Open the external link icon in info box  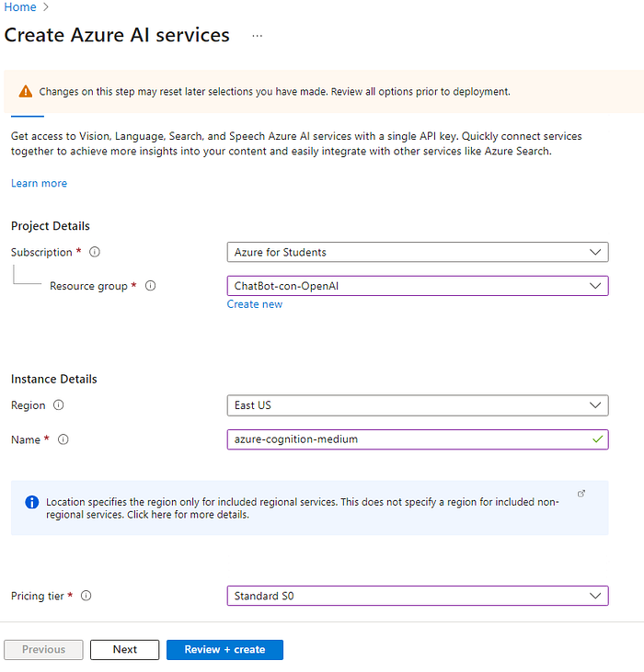point(581,494)
